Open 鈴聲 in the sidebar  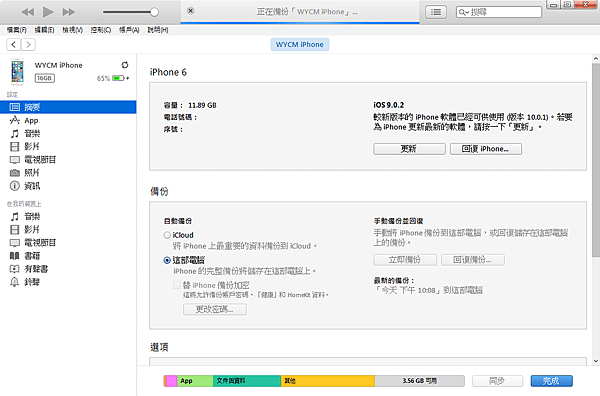pos(68,282)
